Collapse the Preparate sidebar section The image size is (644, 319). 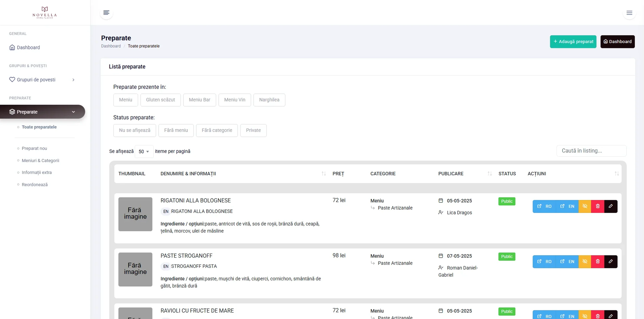coord(43,112)
